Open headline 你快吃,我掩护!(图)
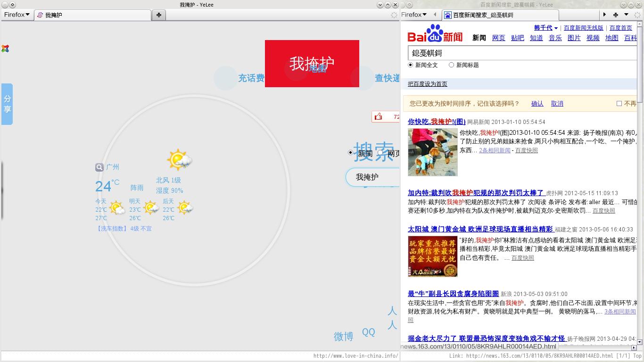 pos(437,122)
